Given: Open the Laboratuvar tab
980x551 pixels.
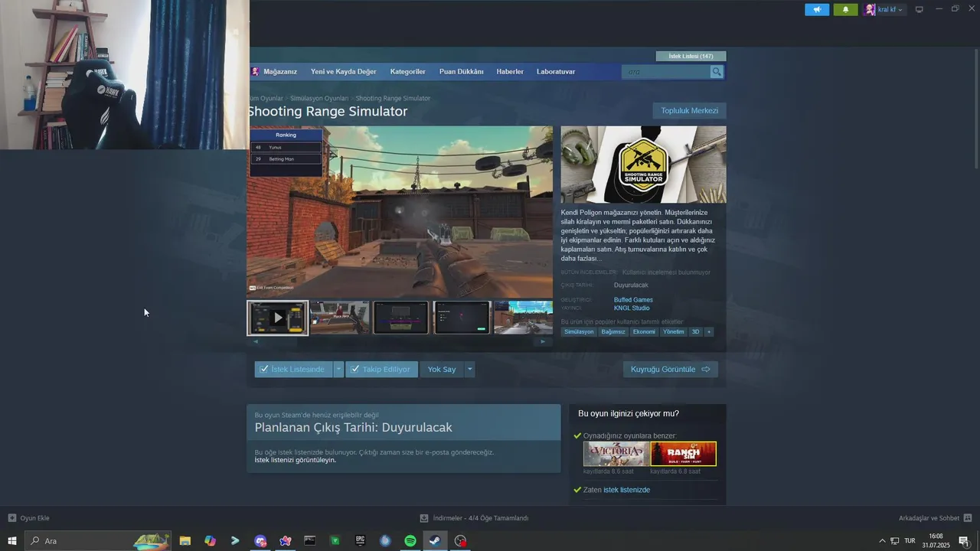Looking at the screenshot, I should click(x=556, y=71).
